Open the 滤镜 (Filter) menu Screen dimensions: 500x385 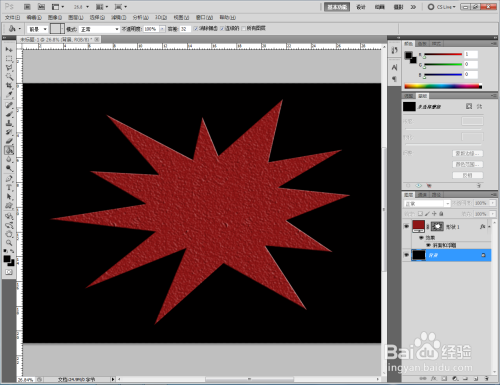[118, 17]
